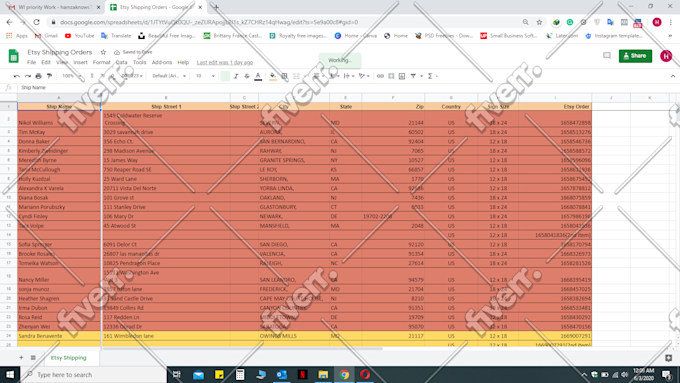
Task: Select the Etsy Shipping sheet tab
Action: click(x=69, y=358)
